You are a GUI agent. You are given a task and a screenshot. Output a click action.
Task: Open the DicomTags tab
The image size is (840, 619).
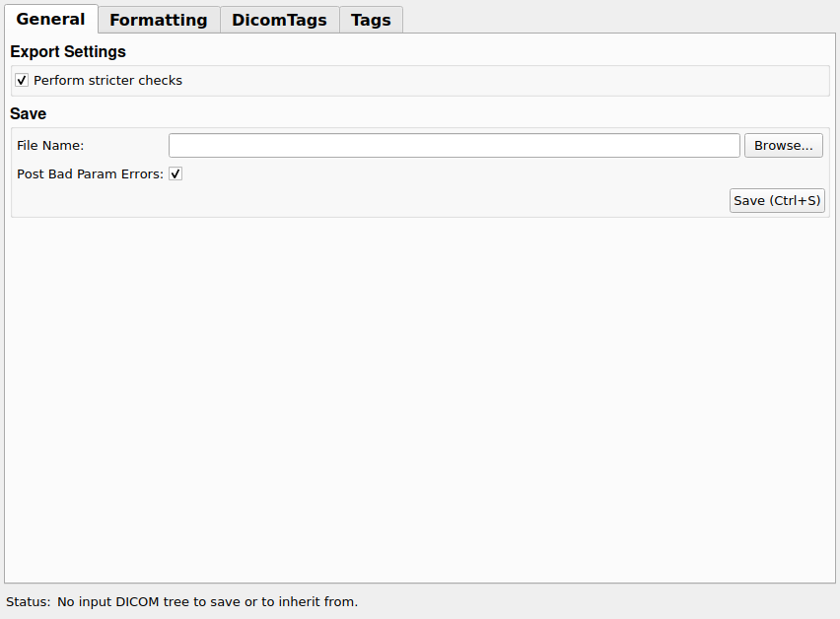pos(279,20)
